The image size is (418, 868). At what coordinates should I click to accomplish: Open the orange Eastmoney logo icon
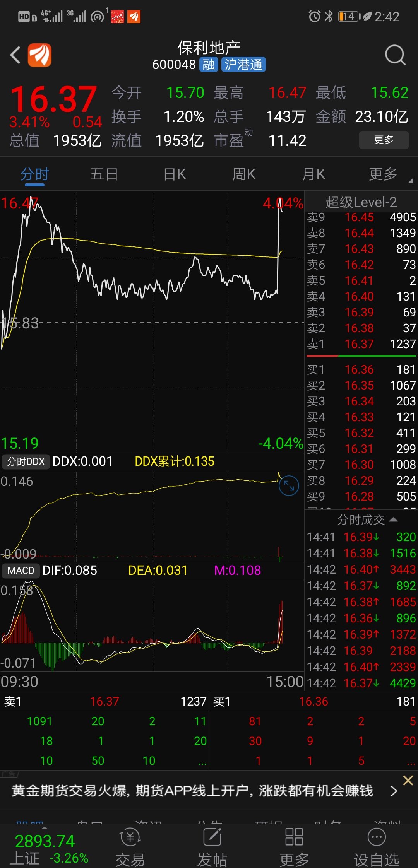pos(39,55)
